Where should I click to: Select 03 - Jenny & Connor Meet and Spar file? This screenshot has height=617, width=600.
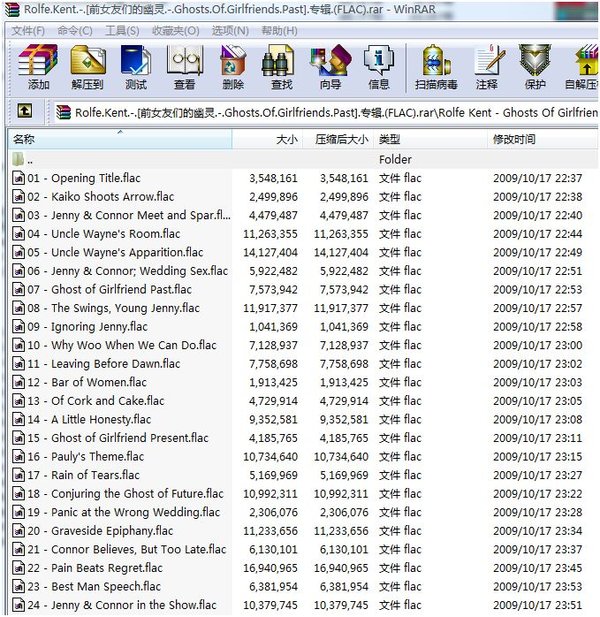coord(129,215)
